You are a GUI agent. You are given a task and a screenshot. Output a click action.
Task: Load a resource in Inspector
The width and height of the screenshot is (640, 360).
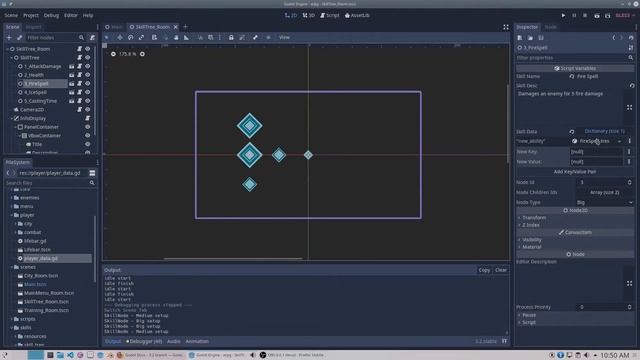point(530,38)
